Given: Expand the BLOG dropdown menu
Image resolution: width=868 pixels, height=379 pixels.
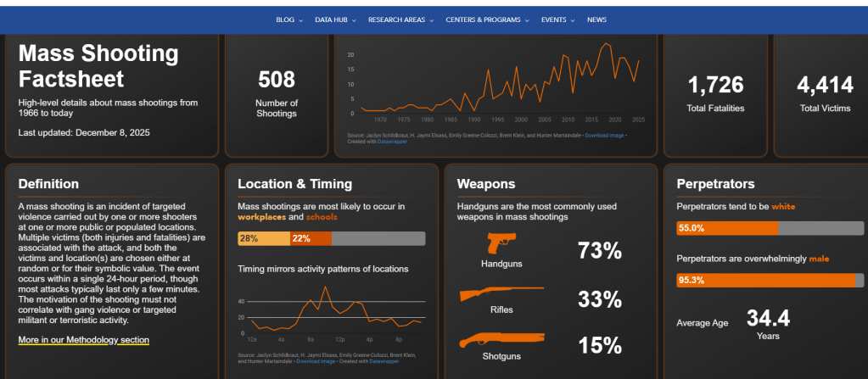Looking at the screenshot, I should [x=288, y=20].
